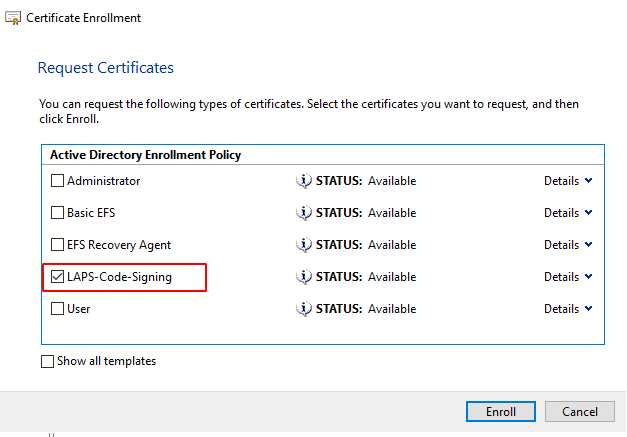The image size is (627, 437).
Task: Expand Details for LAPS-Code-Signing template
Action: click(x=568, y=277)
